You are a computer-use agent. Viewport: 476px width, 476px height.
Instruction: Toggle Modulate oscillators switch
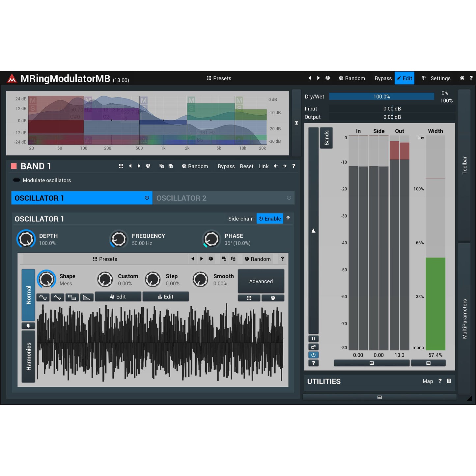point(16,180)
